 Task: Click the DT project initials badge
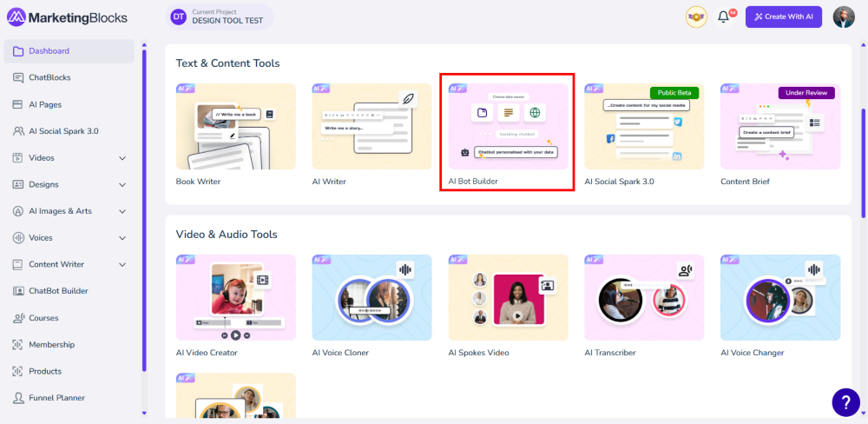(178, 17)
